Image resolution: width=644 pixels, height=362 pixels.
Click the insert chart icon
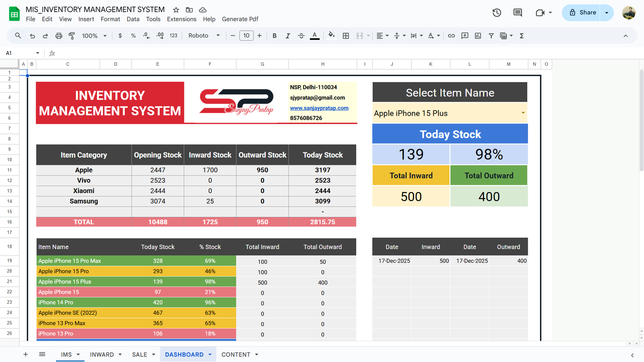478,36
